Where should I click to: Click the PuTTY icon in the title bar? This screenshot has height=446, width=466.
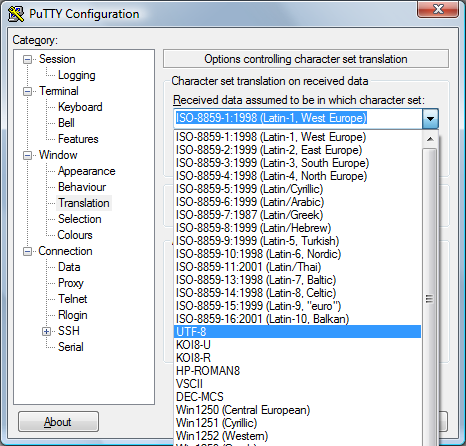click(16, 14)
